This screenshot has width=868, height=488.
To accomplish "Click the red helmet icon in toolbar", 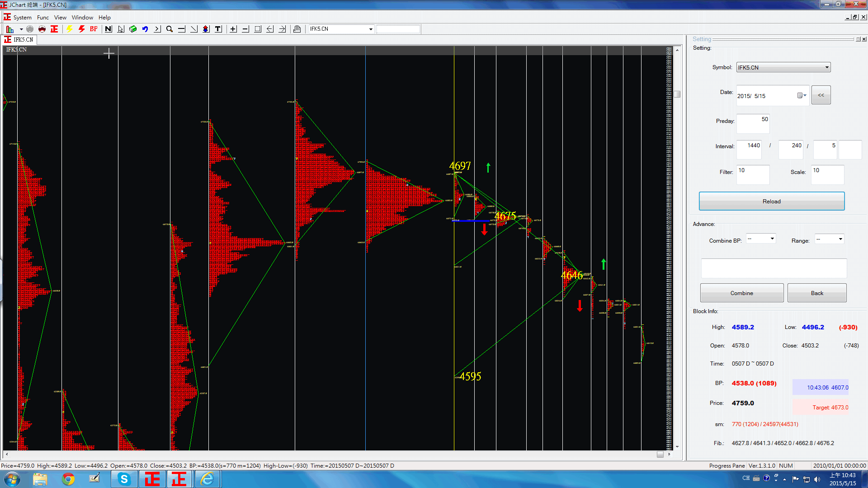I will (42, 29).
